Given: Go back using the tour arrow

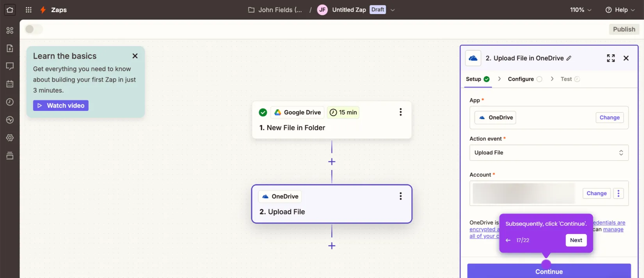Looking at the screenshot, I should point(508,240).
